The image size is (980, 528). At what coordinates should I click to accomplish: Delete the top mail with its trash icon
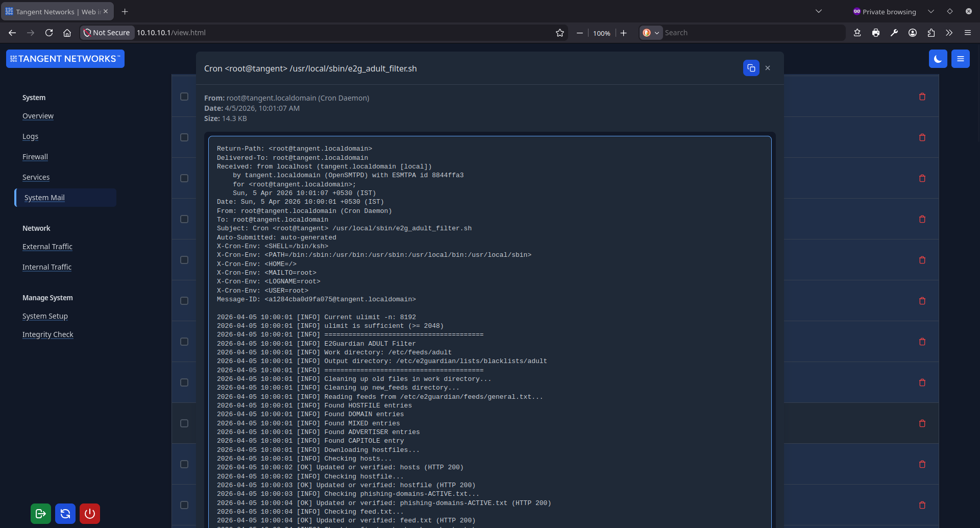pos(922,96)
